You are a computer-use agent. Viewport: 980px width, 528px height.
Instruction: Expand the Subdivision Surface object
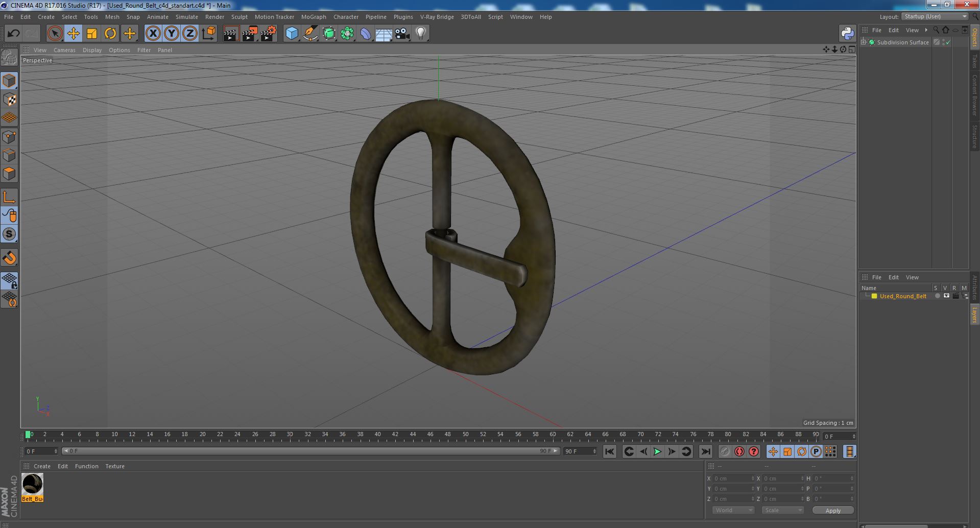[x=864, y=42]
